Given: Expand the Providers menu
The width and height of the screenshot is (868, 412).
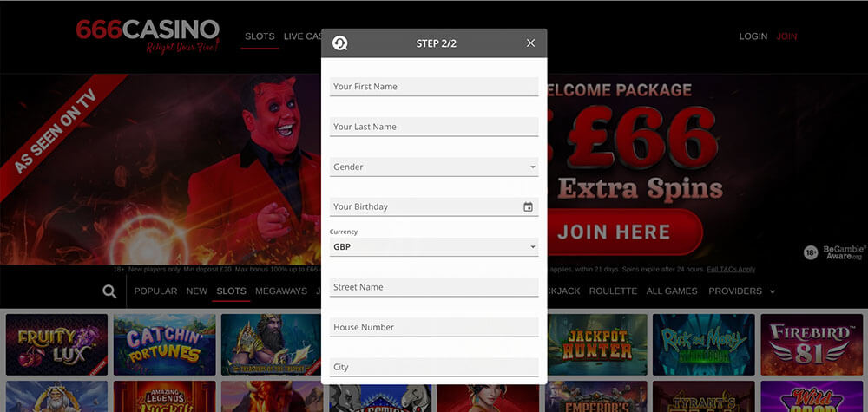Looking at the screenshot, I should (742, 291).
